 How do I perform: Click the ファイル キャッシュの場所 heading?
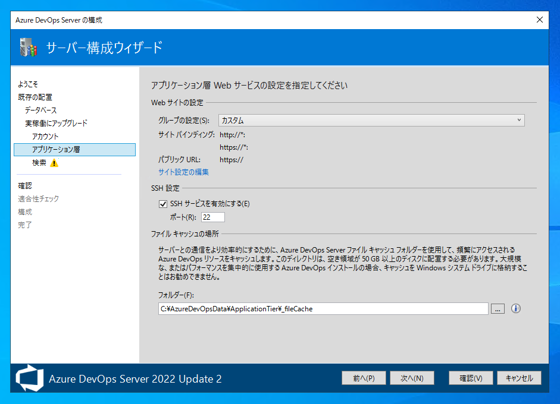pos(185,234)
